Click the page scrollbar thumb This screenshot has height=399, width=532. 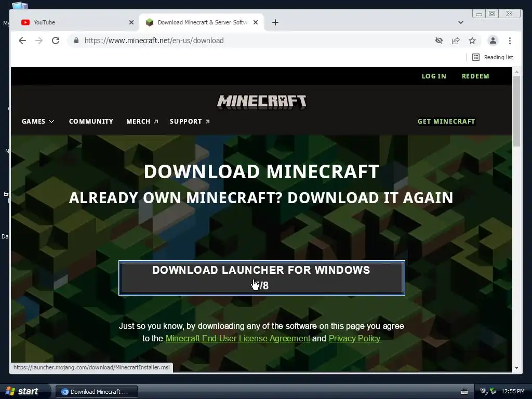[x=516, y=111]
